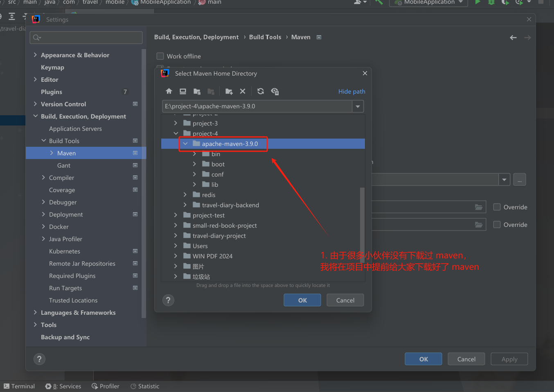554x392 pixels.
Task: Expand the Languages & Frameworks section
Action: pyautogui.click(x=35, y=312)
